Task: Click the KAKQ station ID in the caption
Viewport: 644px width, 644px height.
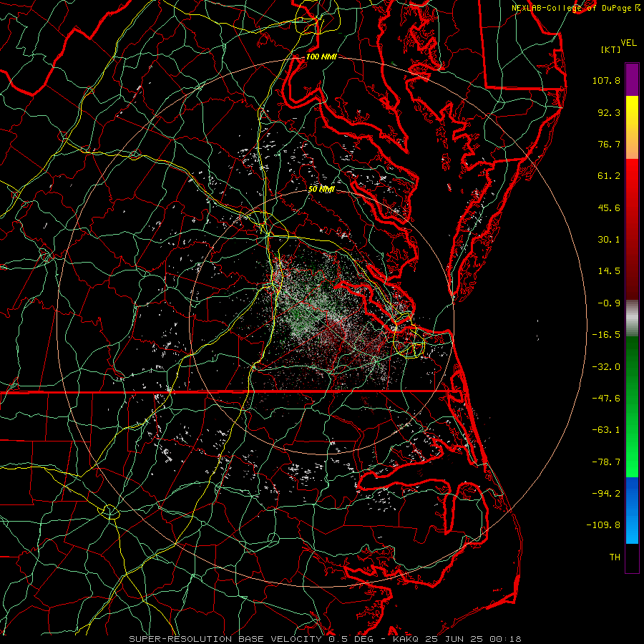Action: [406, 639]
